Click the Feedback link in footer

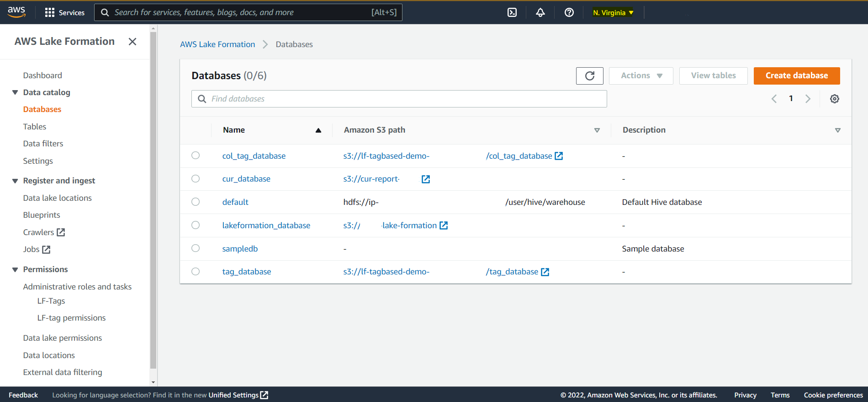click(x=23, y=395)
